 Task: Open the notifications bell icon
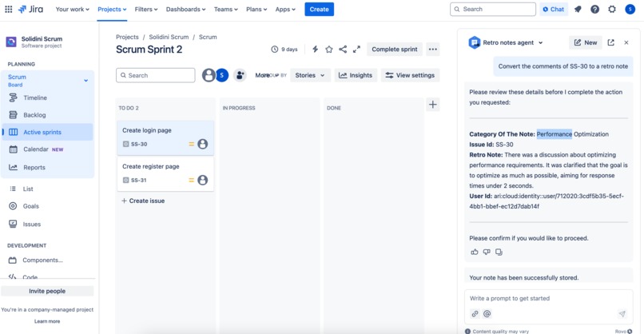578,9
